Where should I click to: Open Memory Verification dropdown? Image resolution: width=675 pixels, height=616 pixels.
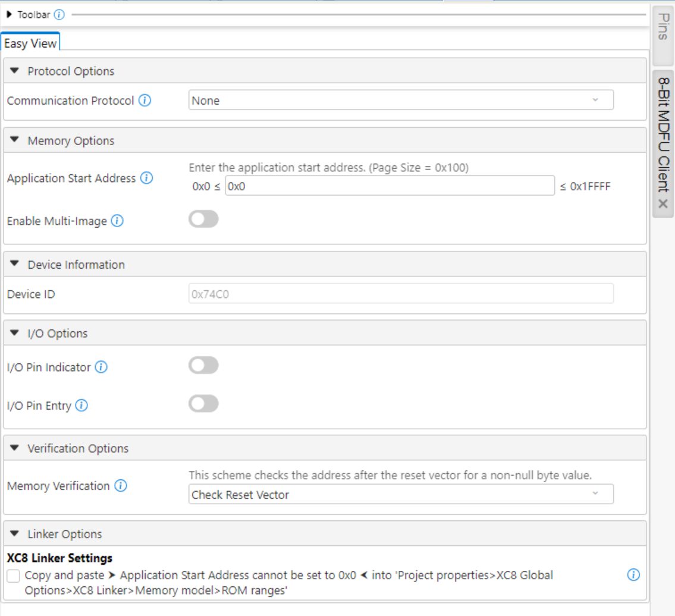pos(401,494)
